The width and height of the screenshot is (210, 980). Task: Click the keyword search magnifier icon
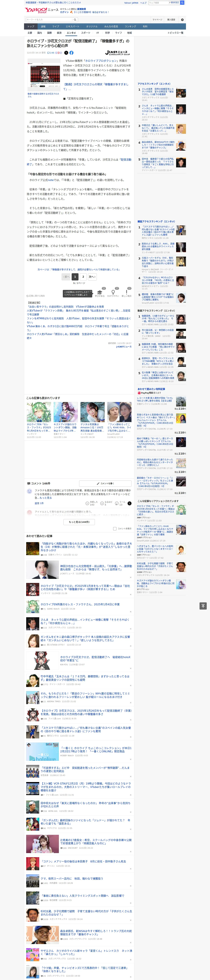(x=75, y=19)
